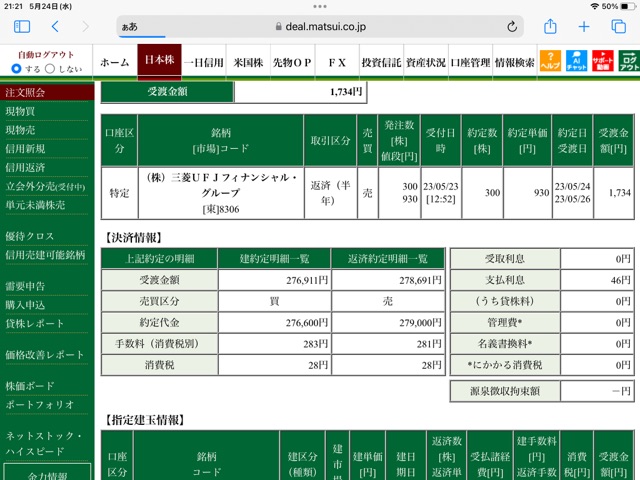Image resolution: width=640 pixels, height=480 pixels.
Task: Go to the ホーム tab
Action: click(115, 62)
